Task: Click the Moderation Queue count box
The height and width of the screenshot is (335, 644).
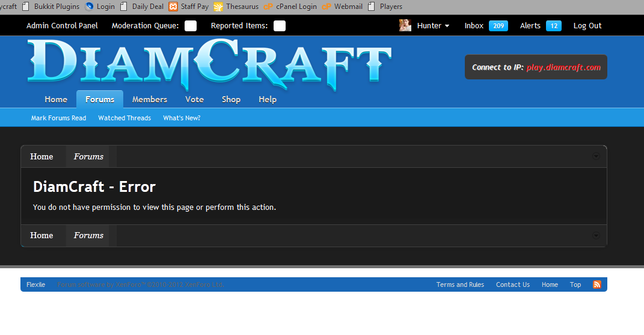Action: point(190,26)
